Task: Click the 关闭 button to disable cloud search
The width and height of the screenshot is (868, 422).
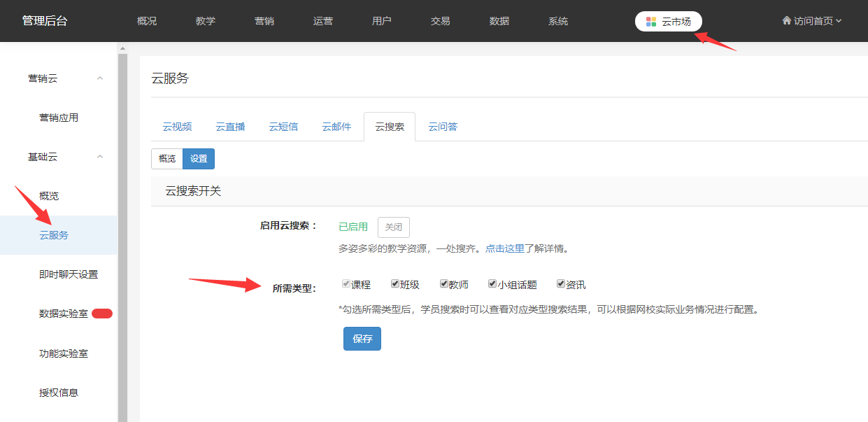Action: pyautogui.click(x=394, y=227)
